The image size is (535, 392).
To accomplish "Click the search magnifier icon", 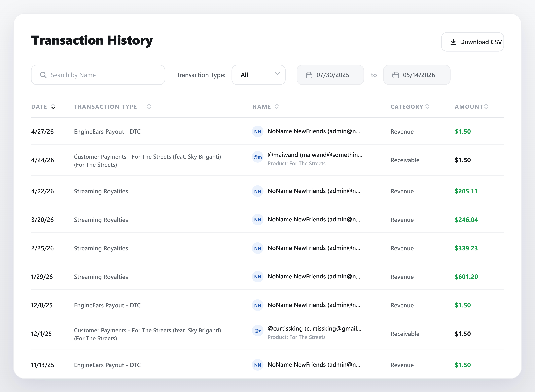I will pos(43,75).
